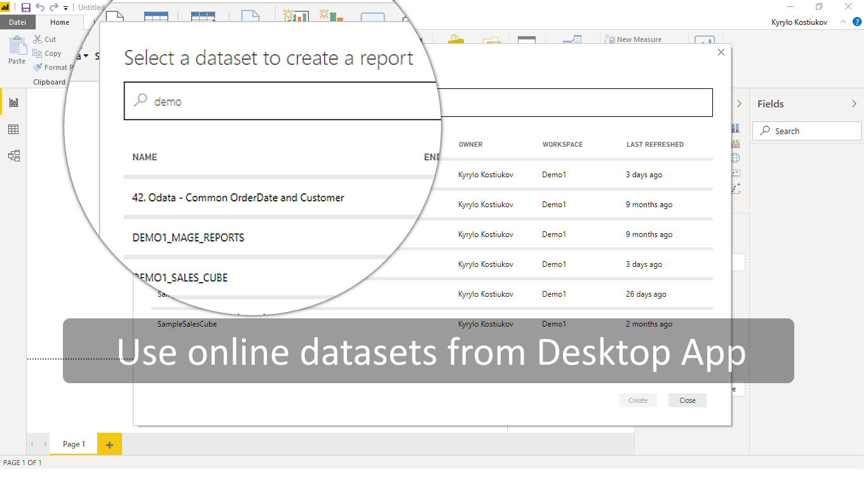Open Report view from the left sidebar
The width and height of the screenshot is (868, 488).
click(x=13, y=102)
